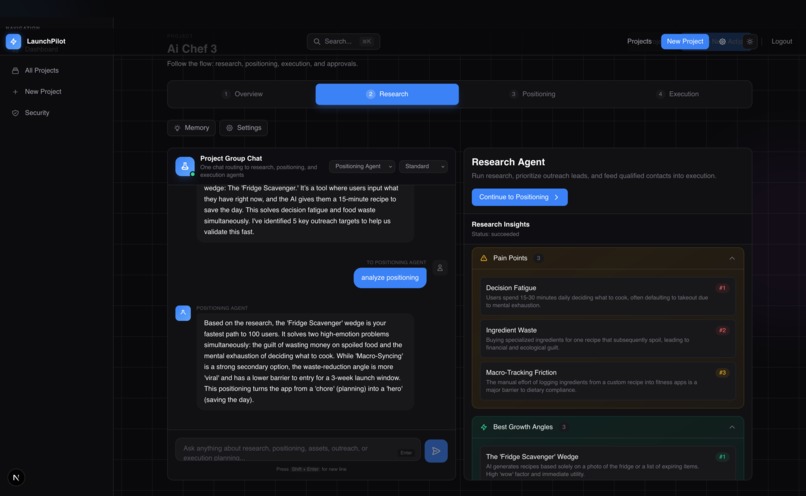Click the Settings button below tabs
Image resolution: width=806 pixels, height=496 pixels.
[244, 128]
